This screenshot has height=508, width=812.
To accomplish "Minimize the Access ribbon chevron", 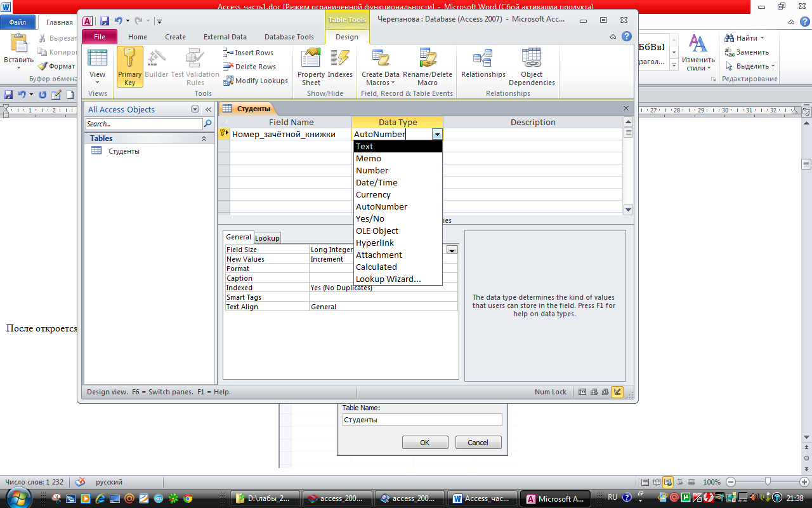I will click(x=614, y=37).
